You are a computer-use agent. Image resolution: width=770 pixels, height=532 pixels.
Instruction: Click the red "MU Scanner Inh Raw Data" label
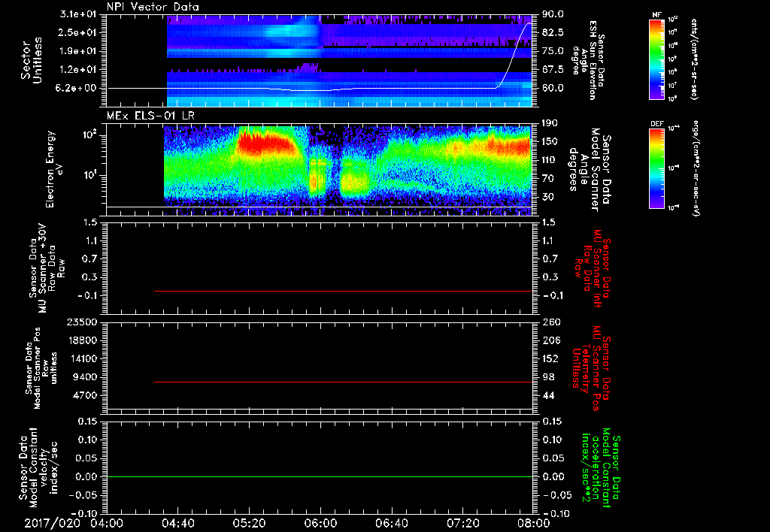click(x=593, y=268)
